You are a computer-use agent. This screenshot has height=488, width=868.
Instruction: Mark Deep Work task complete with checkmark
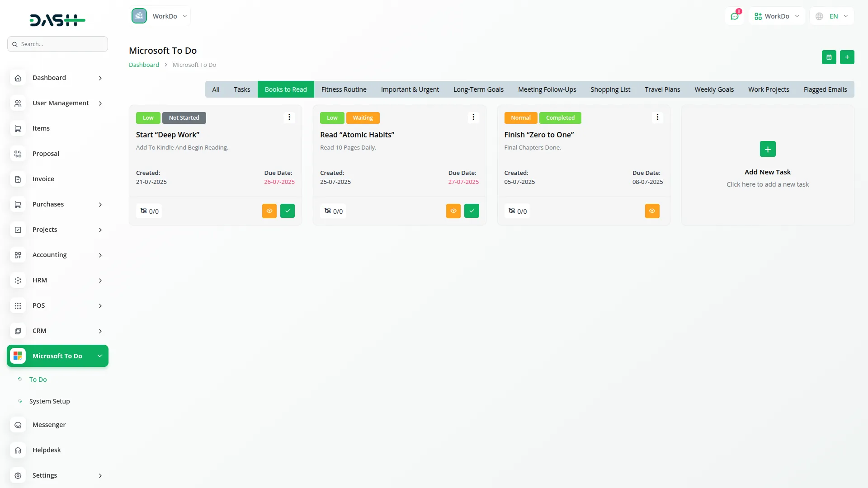tap(288, 211)
